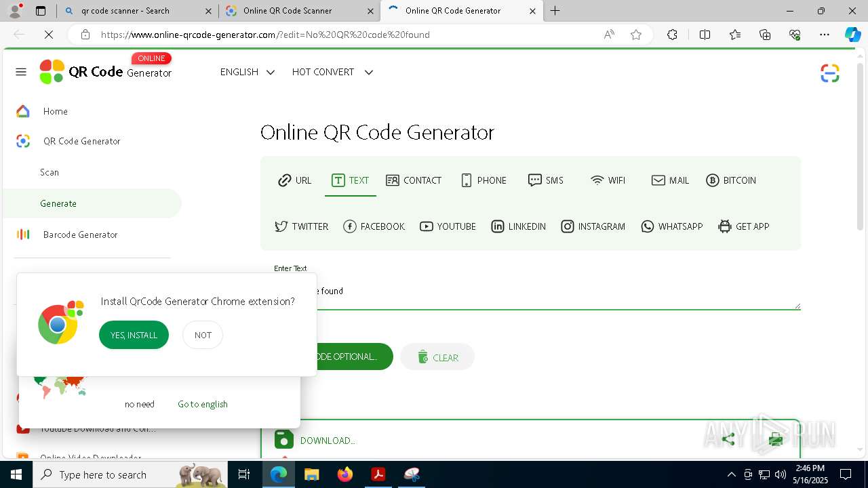Open Firefox from the taskbar
Image resolution: width=868 pixels, height=488 pixels.
point(345,474)
